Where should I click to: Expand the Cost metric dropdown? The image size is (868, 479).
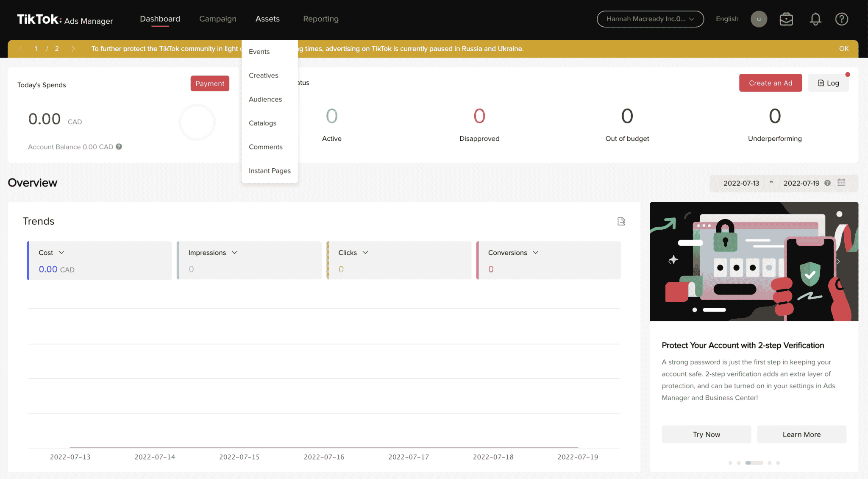point(61,253)
